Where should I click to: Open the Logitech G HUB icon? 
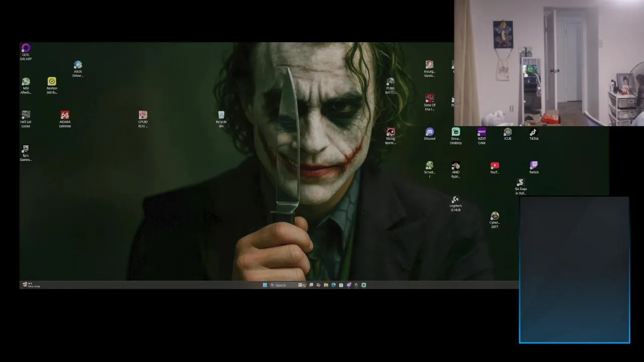tap(455, 203)
